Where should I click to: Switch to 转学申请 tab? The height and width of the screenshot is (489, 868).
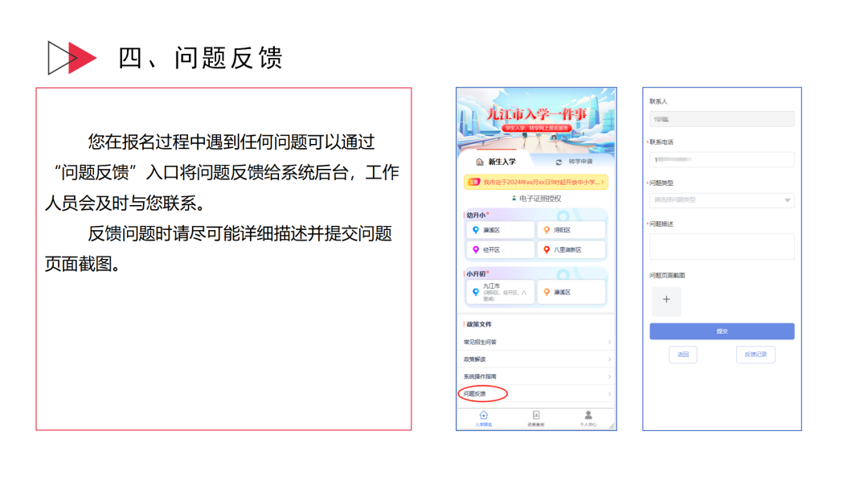(573, 162)
